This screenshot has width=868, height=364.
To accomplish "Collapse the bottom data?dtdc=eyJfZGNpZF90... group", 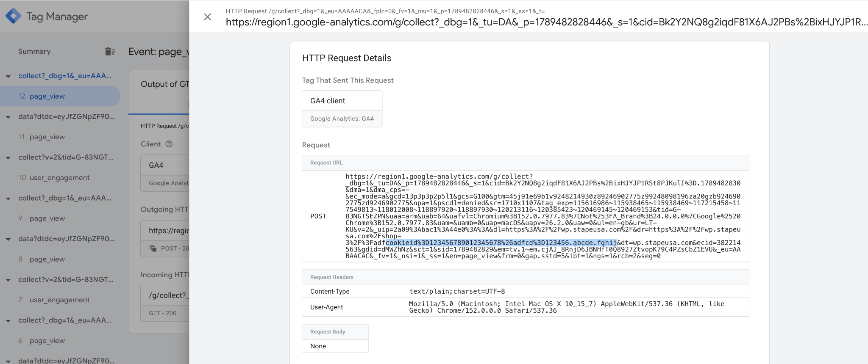I will click(x=8, y=361).
